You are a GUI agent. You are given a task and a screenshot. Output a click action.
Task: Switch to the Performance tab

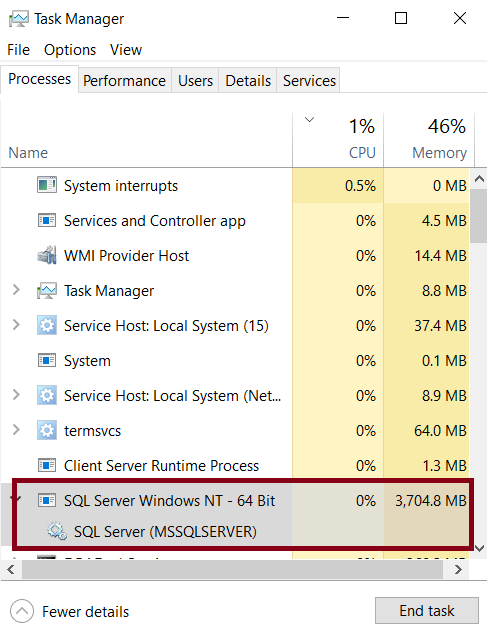(124, 81)
